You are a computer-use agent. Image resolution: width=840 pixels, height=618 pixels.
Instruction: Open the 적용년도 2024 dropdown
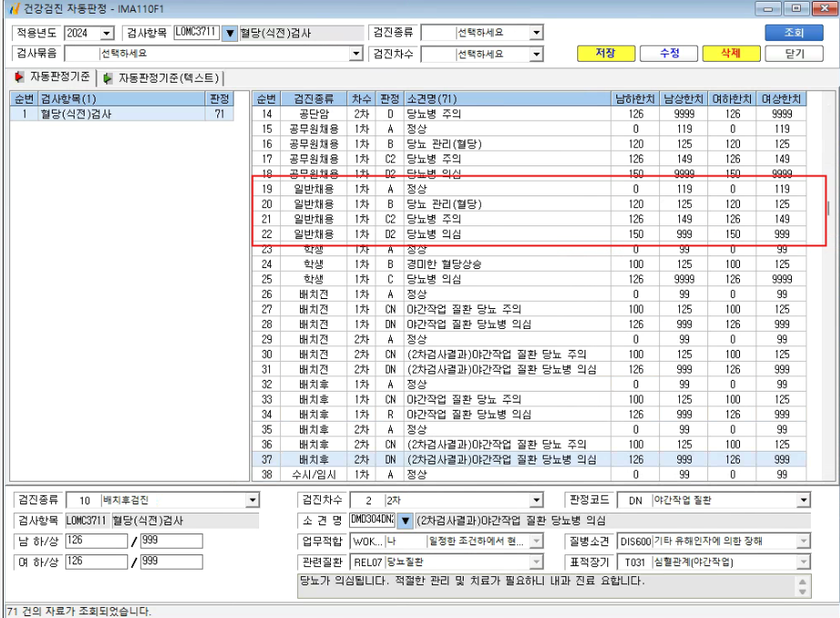coord(106,34)
